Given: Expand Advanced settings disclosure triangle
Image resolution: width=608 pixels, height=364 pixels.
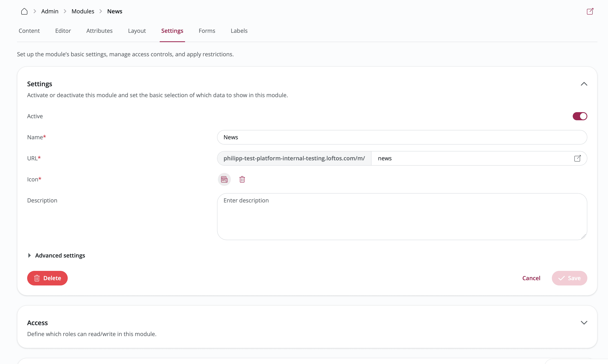Looking at the screenshot, I should (x=29, y=255).
